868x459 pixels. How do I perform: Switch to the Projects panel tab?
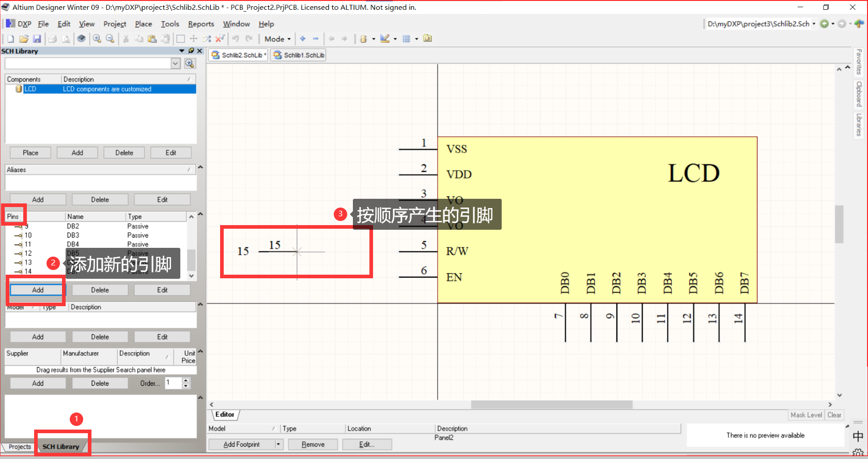click(x=20, y=447)
